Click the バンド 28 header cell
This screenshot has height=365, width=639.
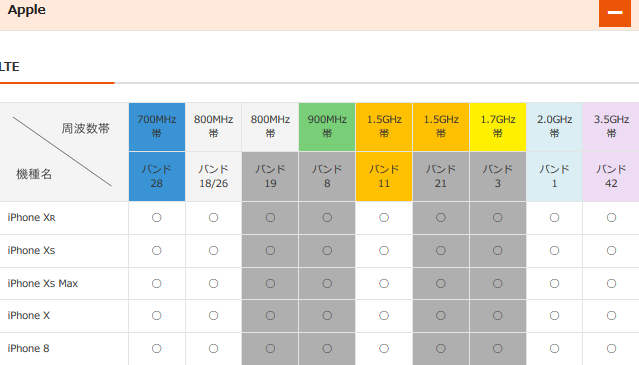tap(157, 176)
